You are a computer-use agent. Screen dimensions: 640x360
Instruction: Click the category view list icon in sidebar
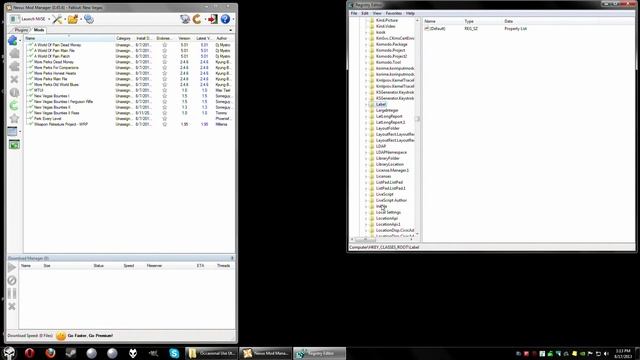tap(12, 131)
